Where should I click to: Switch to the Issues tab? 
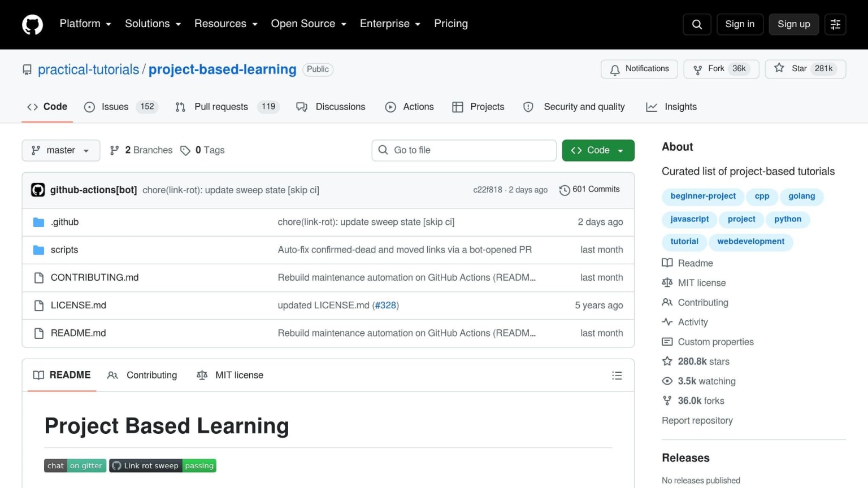click(x=121, y=107)
